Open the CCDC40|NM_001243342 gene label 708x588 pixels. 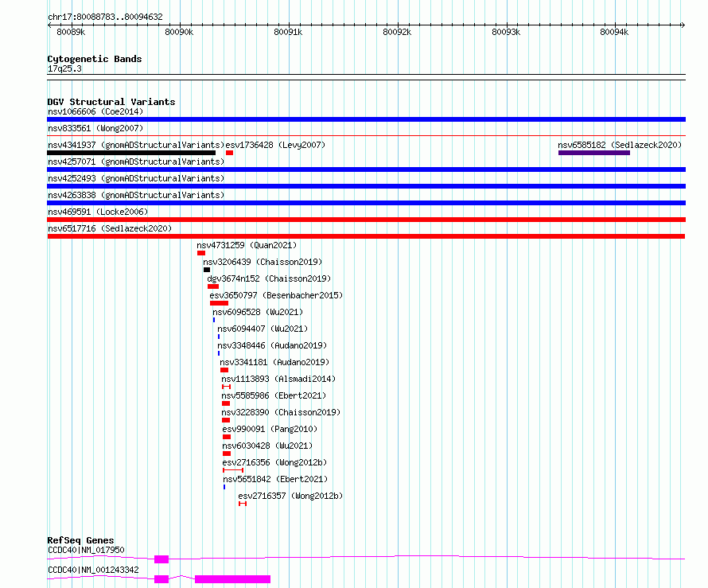(x=93, y=570)
